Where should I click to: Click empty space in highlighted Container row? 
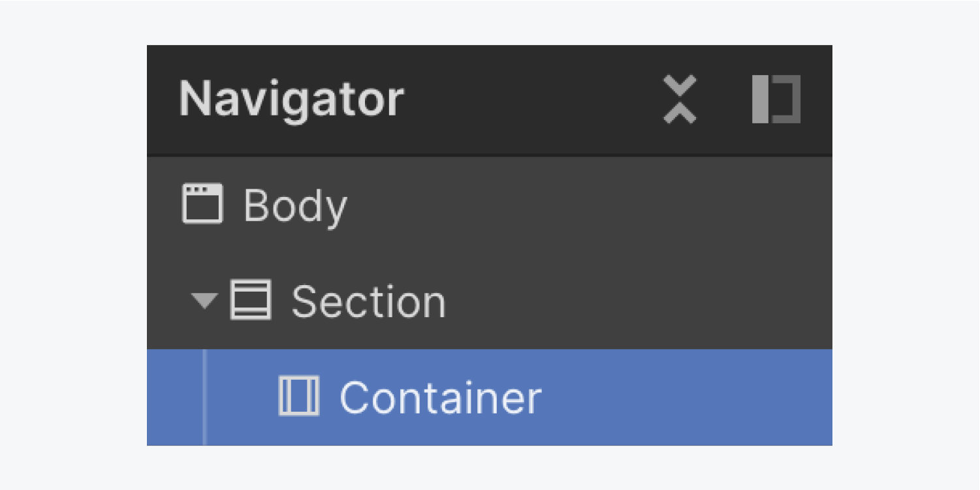pyautogui.click(x=686, y=397)
